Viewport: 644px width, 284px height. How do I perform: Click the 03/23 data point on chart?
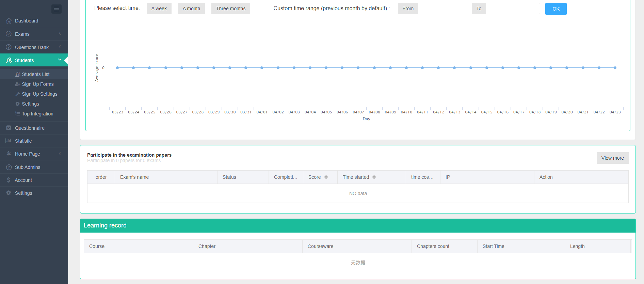[x=117, y=68]
